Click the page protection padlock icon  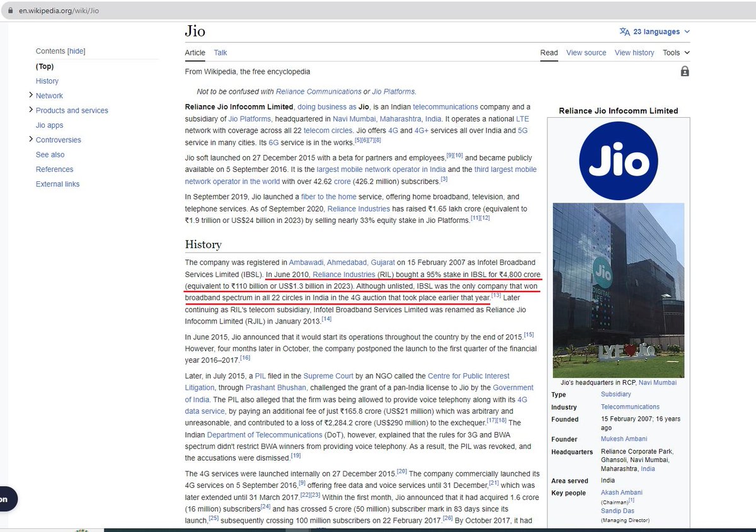click(685, 71)
